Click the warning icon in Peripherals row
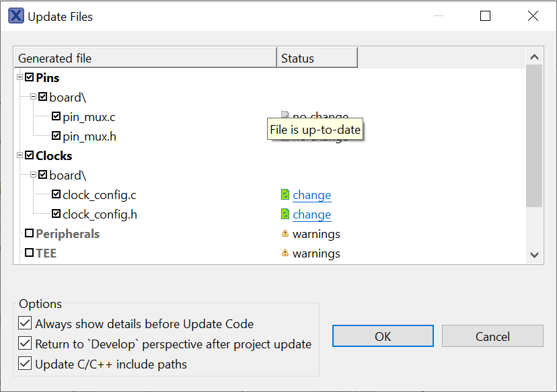557x392 pixels. (285, 234)
